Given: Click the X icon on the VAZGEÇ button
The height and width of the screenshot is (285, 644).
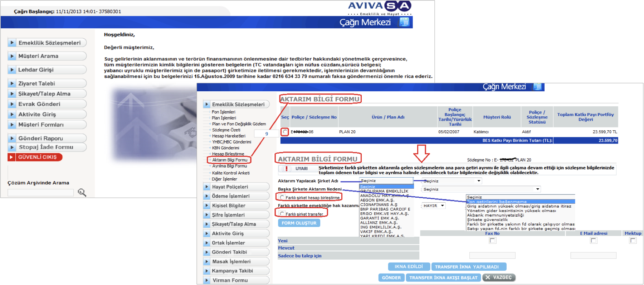Looking at the screenshot, I should [x=488, y=277].
